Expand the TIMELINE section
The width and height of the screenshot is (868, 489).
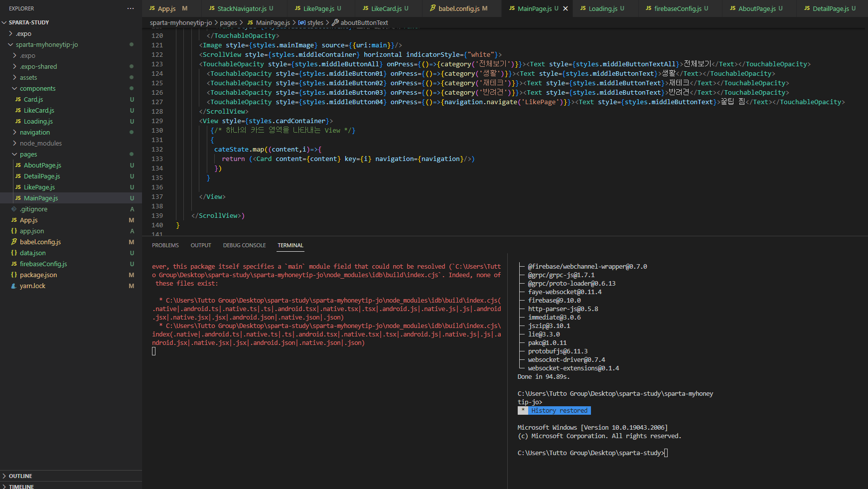coord(4,487)
